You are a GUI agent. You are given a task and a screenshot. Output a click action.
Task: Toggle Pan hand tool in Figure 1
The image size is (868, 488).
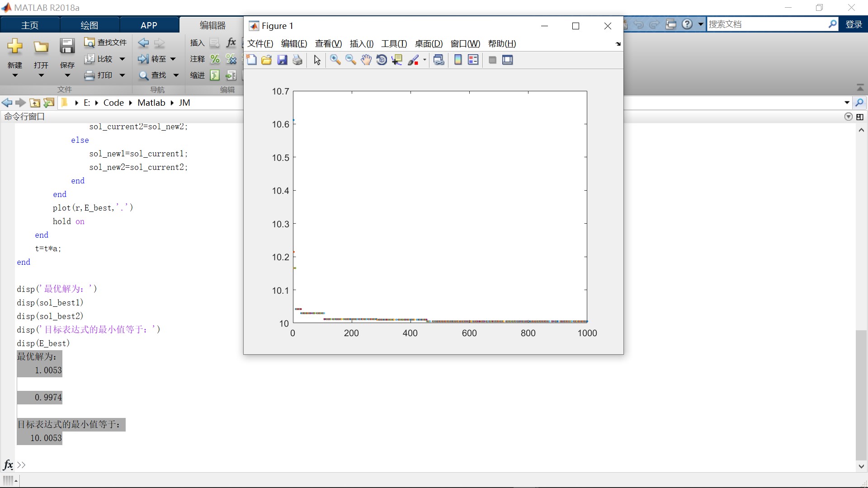coord(366,60)
